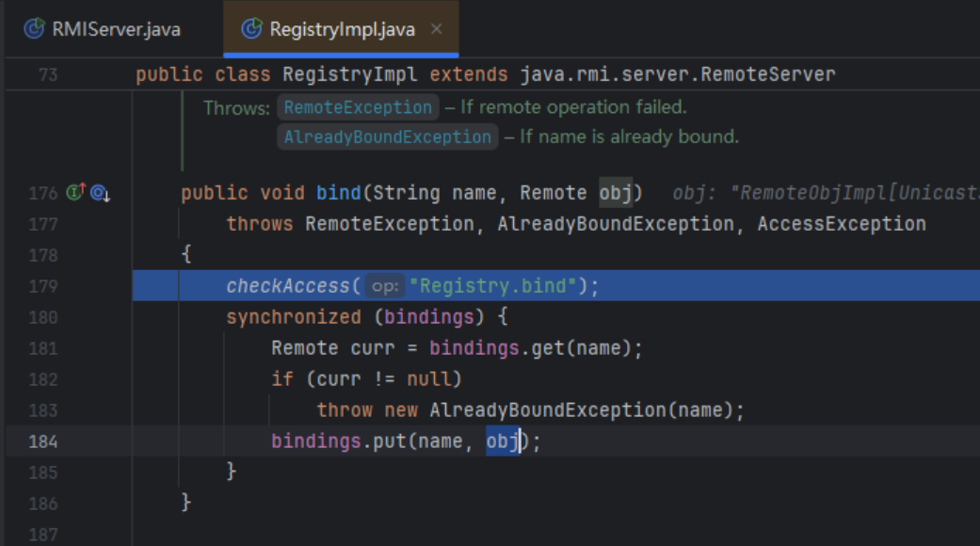The image size is (980, 546).
Task: Click the synchronized keyword on line 180
Action: (x=293, y=317)
